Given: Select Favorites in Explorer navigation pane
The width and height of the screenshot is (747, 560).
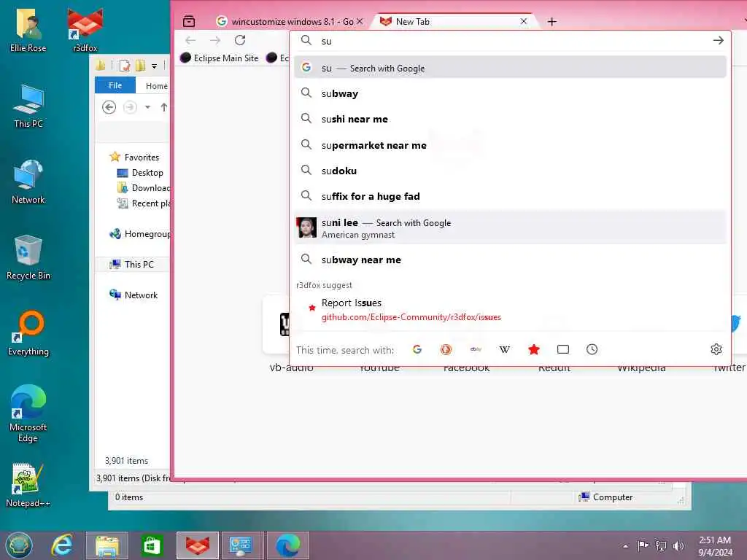Looking at the screenshot, I should [x=134, y=157].
